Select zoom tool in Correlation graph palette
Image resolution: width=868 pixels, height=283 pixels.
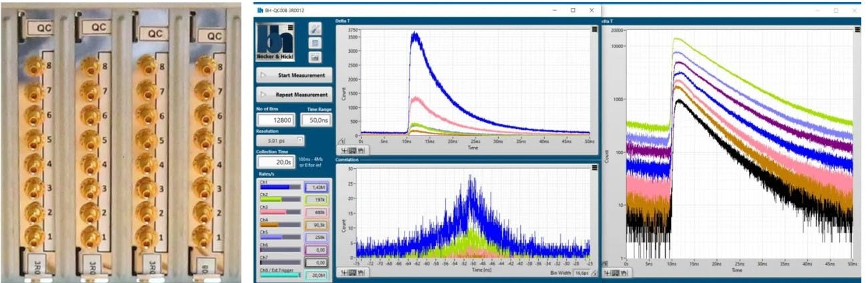352,272
